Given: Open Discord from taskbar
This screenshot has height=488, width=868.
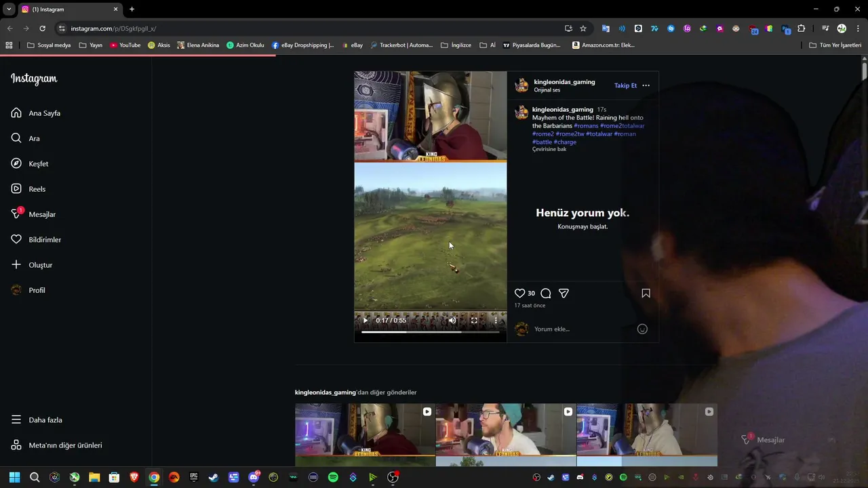Looking at the screenshot, I should [x=254, y=477].
